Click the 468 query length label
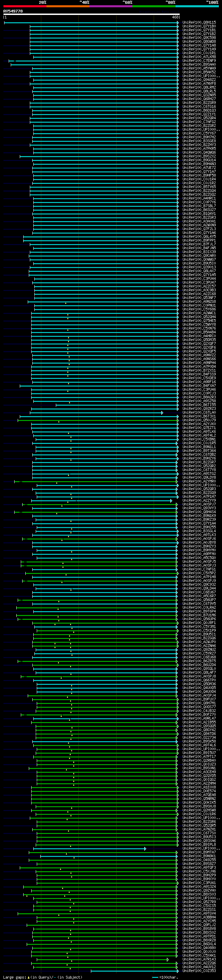 coord(175,17)
